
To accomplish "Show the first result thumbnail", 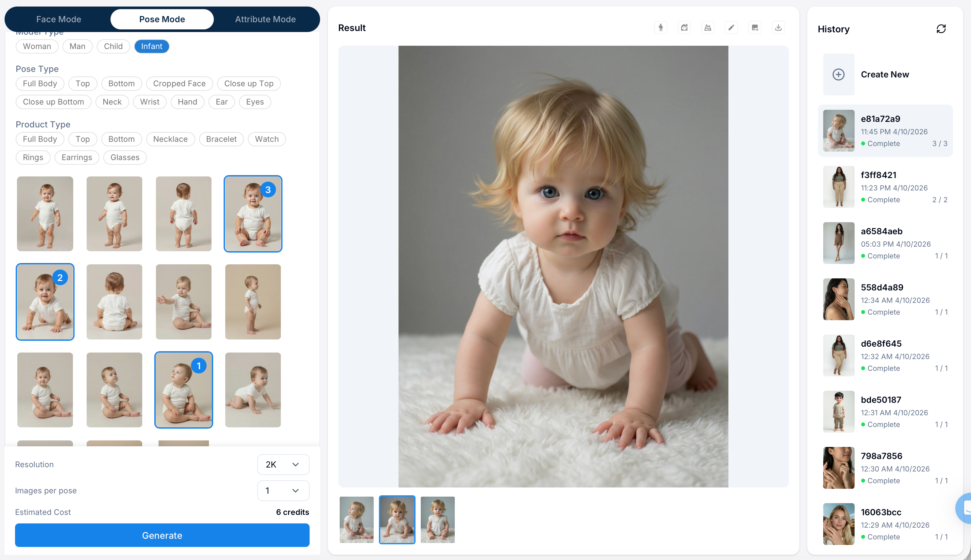I will [x=356, y=519].
